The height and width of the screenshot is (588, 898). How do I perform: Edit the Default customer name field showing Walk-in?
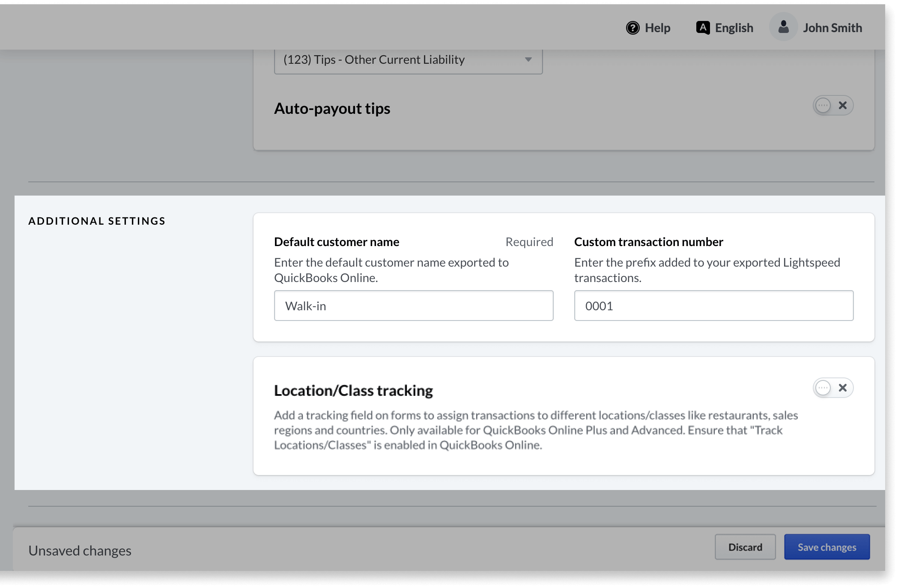(x=414, y=306)
